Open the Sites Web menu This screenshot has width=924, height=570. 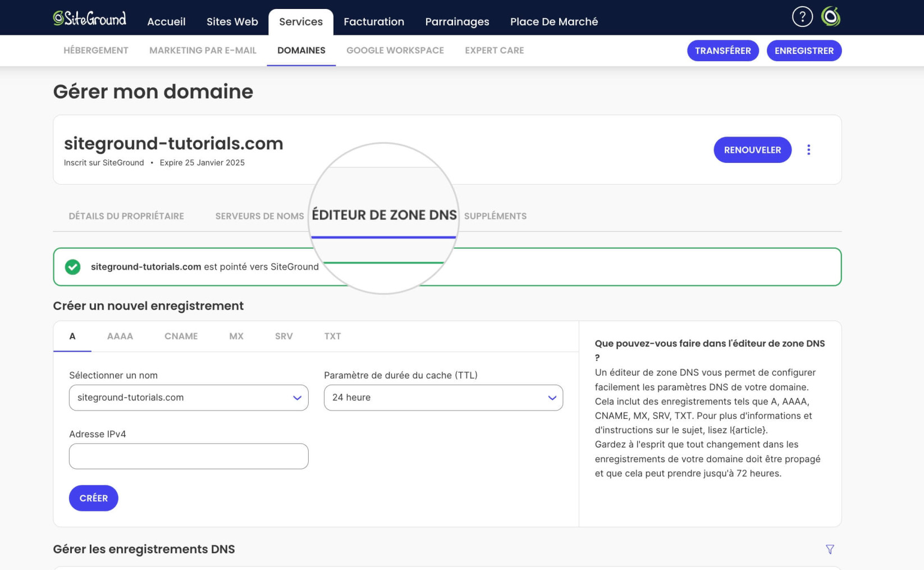click(x=232, y=21)
